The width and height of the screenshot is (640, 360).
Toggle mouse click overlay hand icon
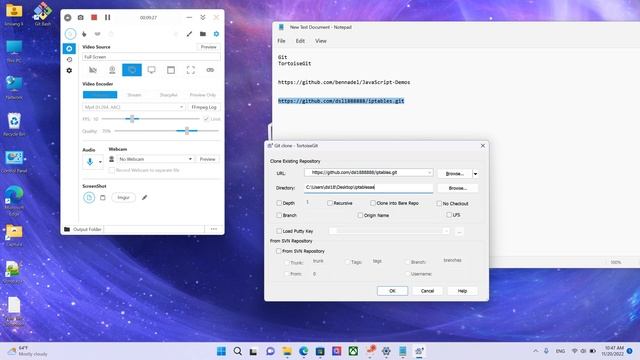click(x=84, y=34)
